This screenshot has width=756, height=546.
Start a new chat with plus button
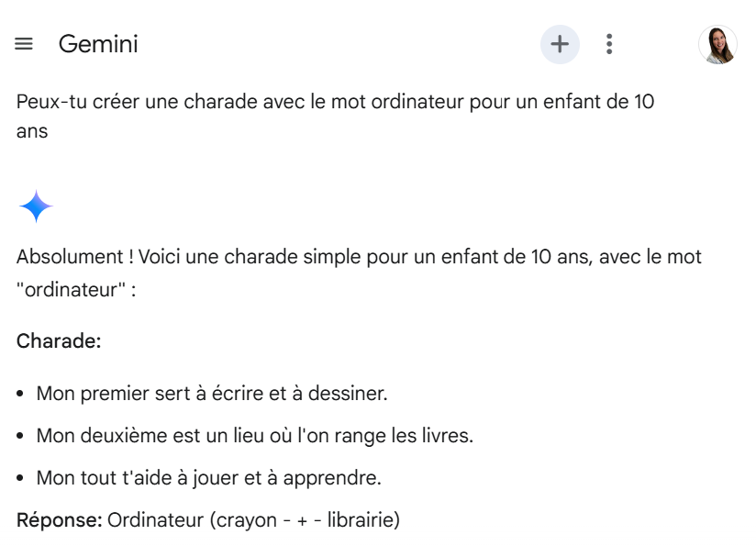point(560,44)
